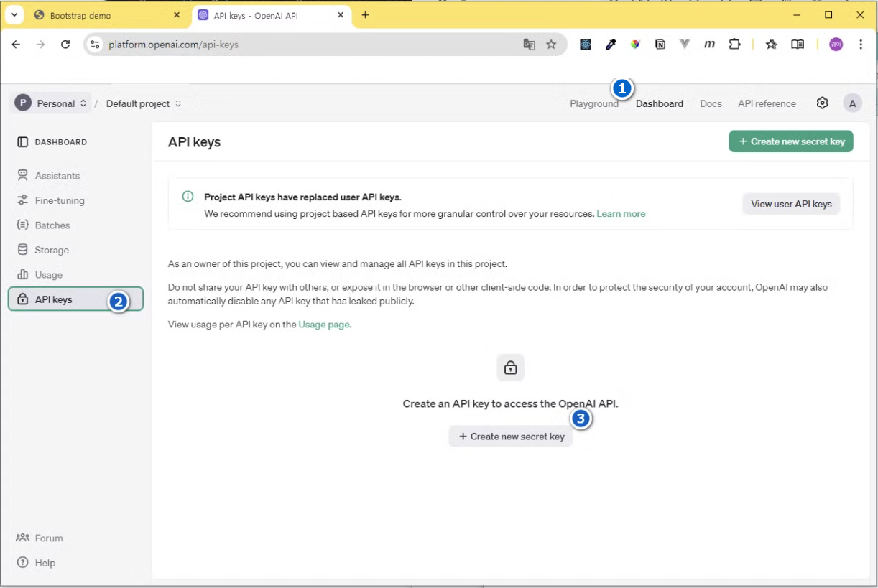Viewport: 878px width, 588px height.
Task: Open settings gear in top navigation
Action: (823, 103)
